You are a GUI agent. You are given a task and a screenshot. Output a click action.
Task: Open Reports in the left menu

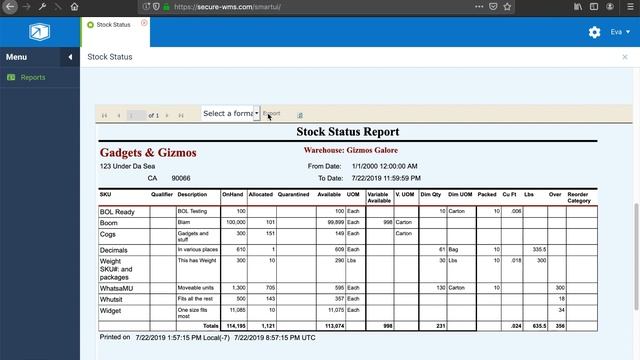pyautogui.click(x=33, y=77)
